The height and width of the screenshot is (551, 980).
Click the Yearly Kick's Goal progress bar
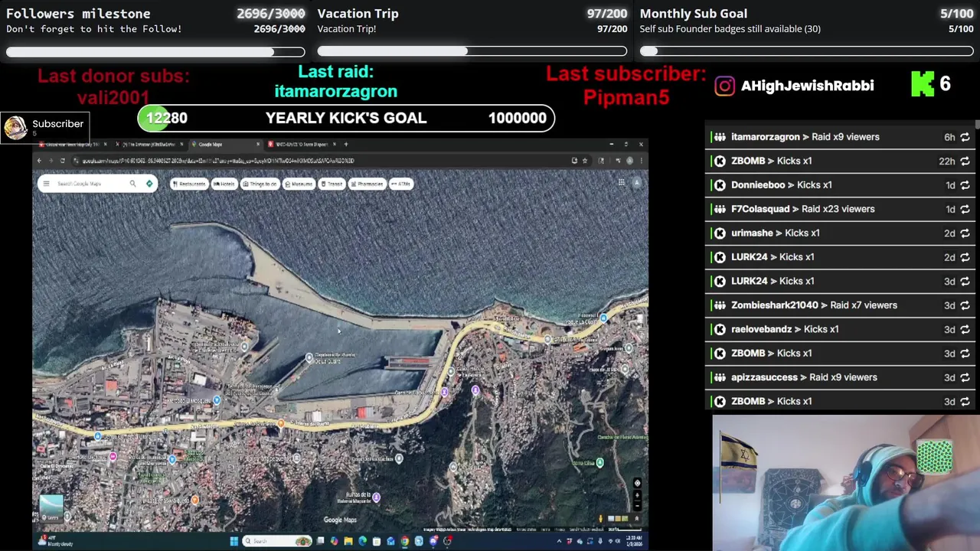point(346,118)
